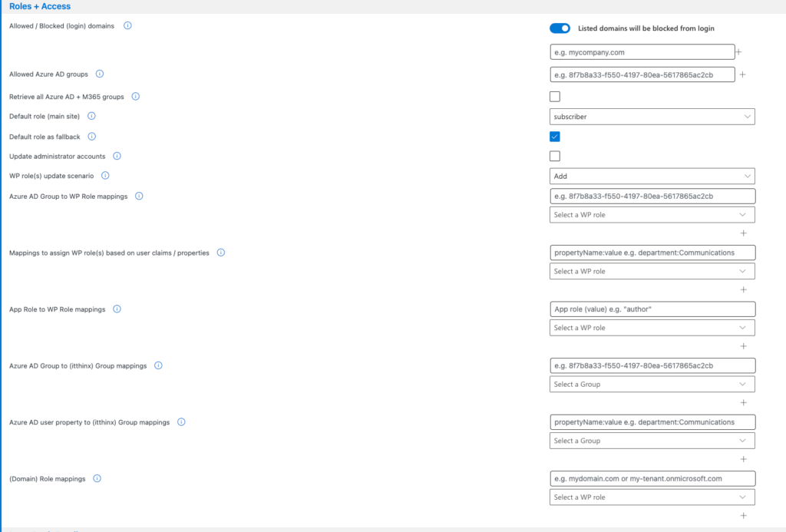
Task: Show info for Azure AD Group to (itthinx) Group mappings
Action: click(x=158, y=365)
